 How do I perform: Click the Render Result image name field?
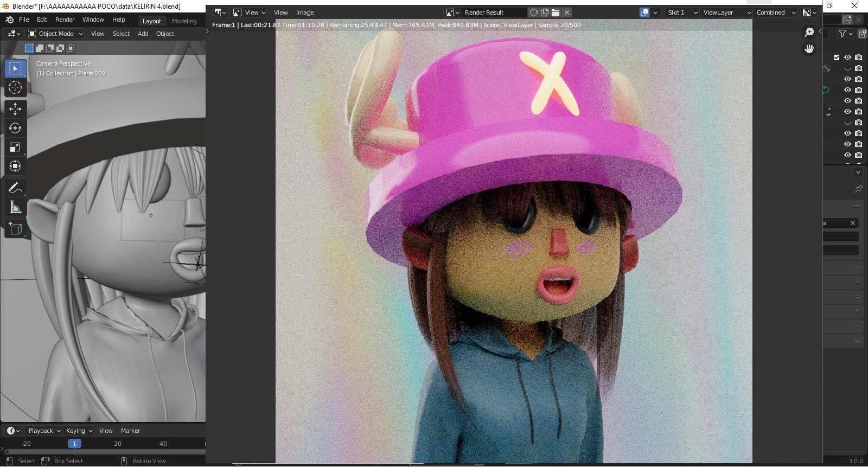coord(494,12)
